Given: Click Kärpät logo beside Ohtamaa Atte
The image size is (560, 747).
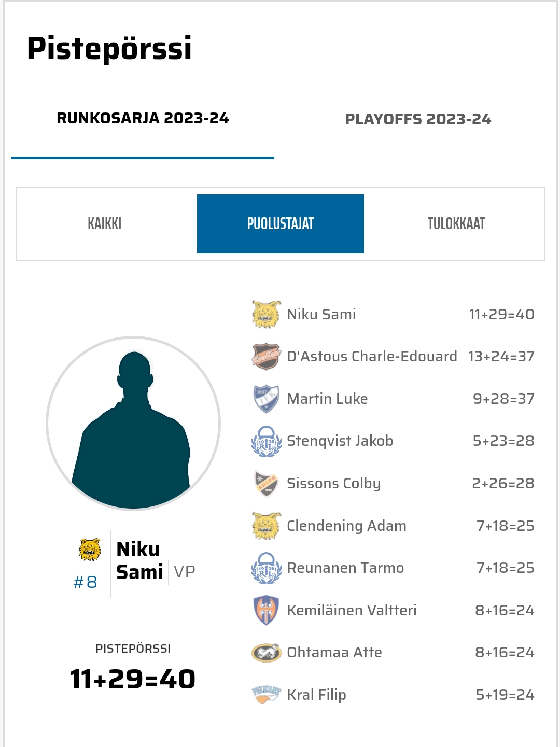Looking at the screenshot, I should point(266,653).
